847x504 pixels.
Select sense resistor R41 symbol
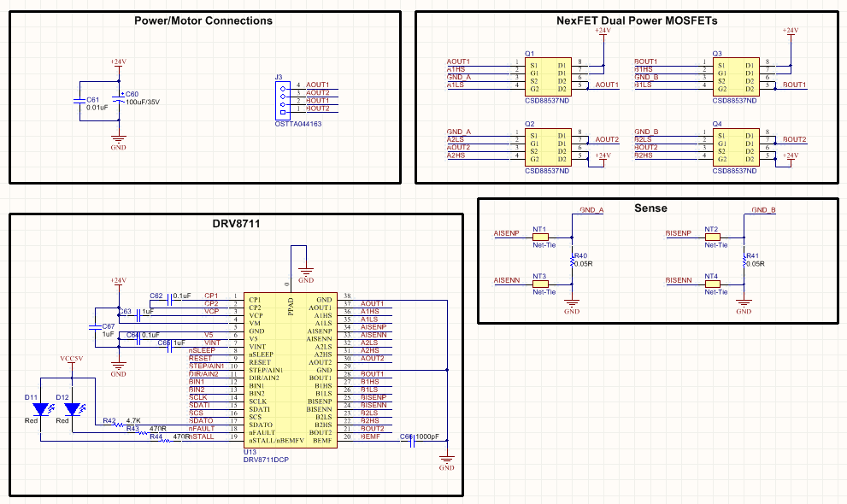click(x=744, y=261)
